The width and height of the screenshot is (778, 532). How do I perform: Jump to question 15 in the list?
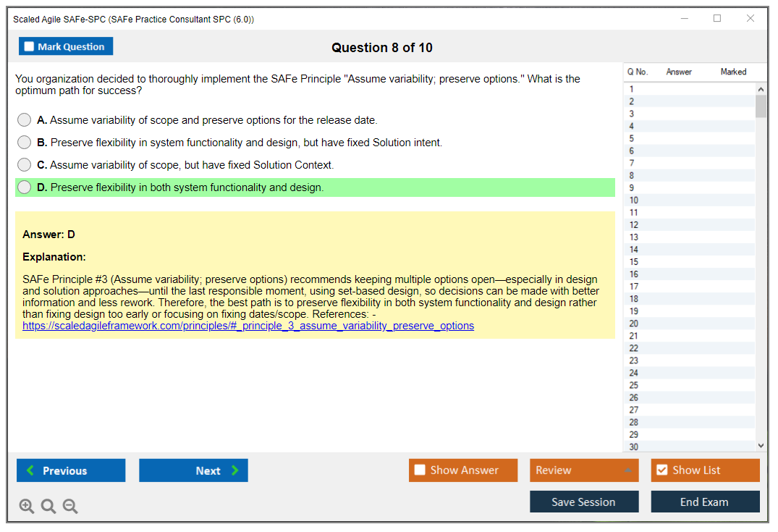[634, 262]
